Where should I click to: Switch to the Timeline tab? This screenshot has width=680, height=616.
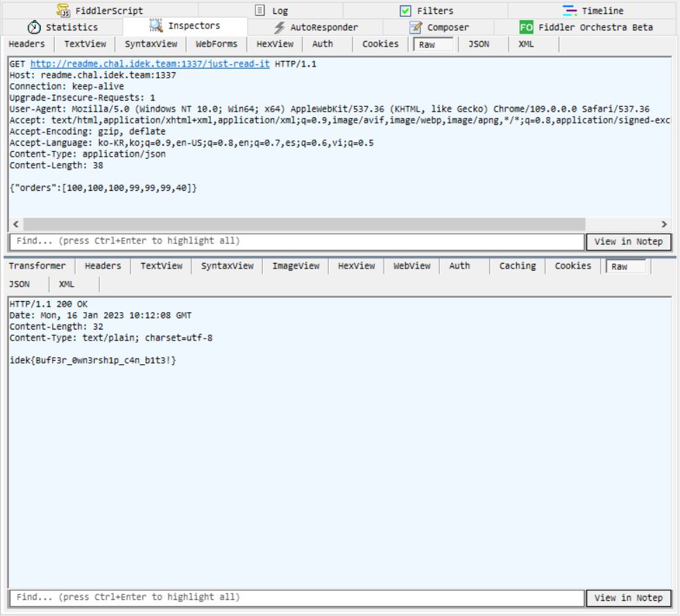[x=593, y=10]
